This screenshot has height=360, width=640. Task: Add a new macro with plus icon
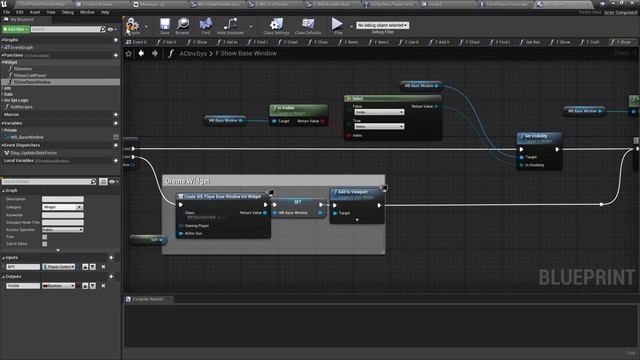tap(116, 115)
